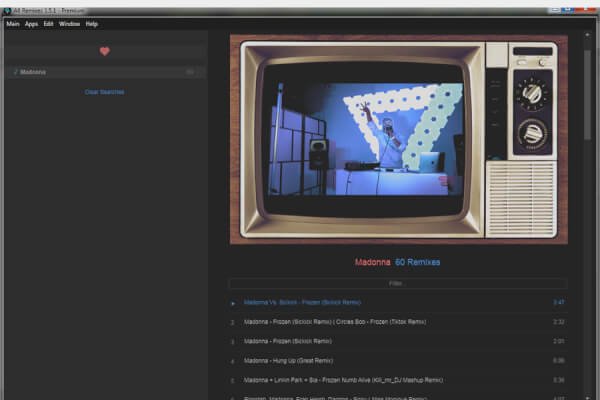
Task: Select the Madonna search entry in sidebar
Action: 60,72
